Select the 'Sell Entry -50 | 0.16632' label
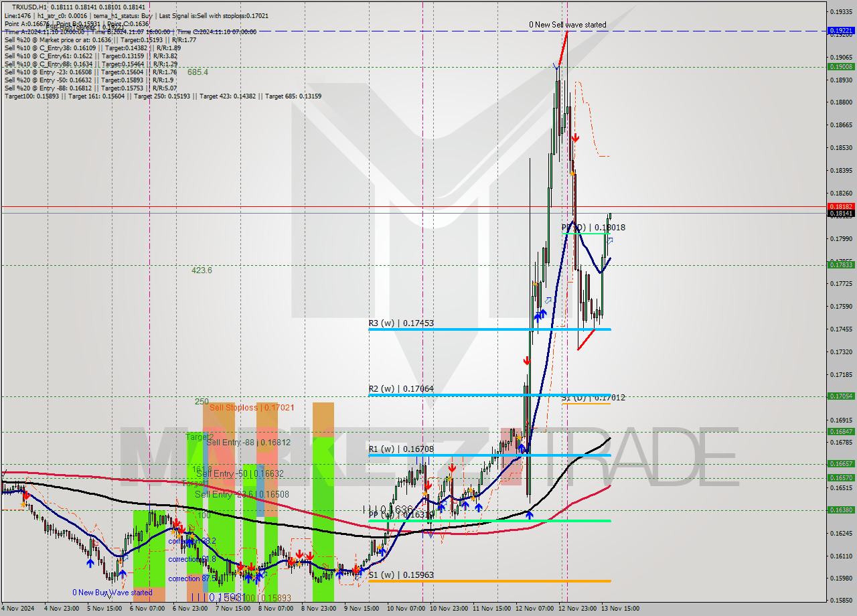857x616 pixels. pyautogui.click(x=240, y=473)
